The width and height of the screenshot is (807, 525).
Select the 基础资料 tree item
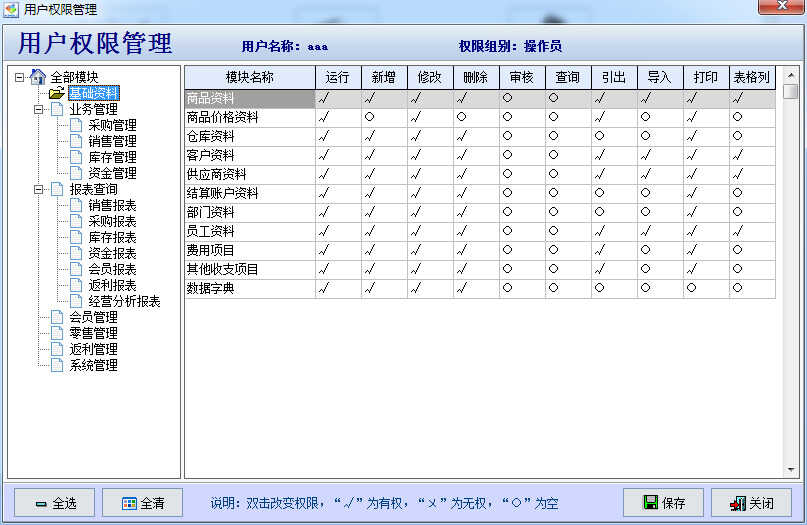(94, 93)
